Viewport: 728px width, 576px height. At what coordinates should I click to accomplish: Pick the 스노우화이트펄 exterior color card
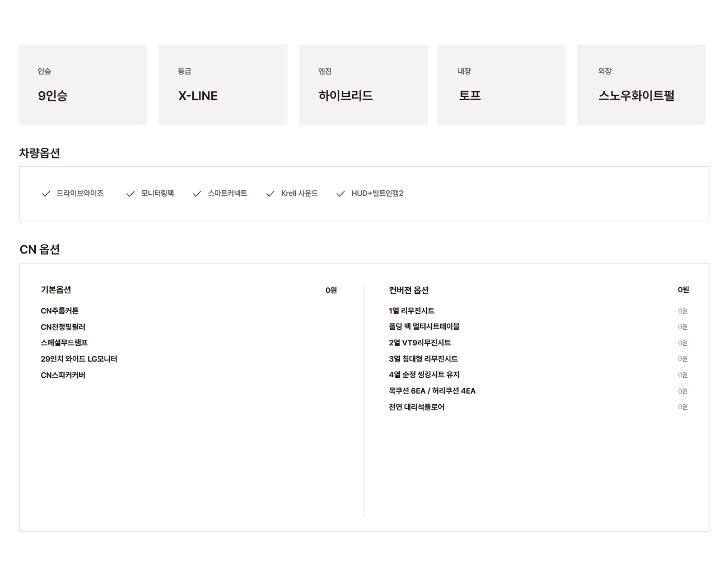point(641,85)
